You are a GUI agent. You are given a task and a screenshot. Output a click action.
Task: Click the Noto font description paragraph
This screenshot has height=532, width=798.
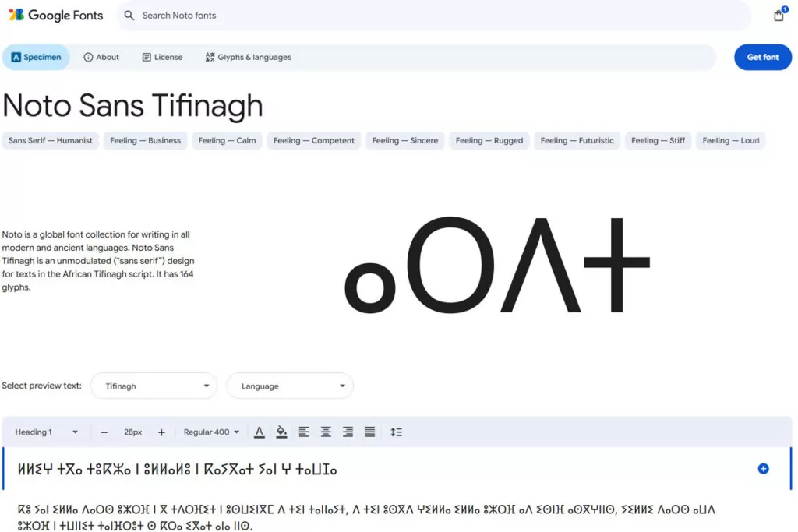click(98, 261)
